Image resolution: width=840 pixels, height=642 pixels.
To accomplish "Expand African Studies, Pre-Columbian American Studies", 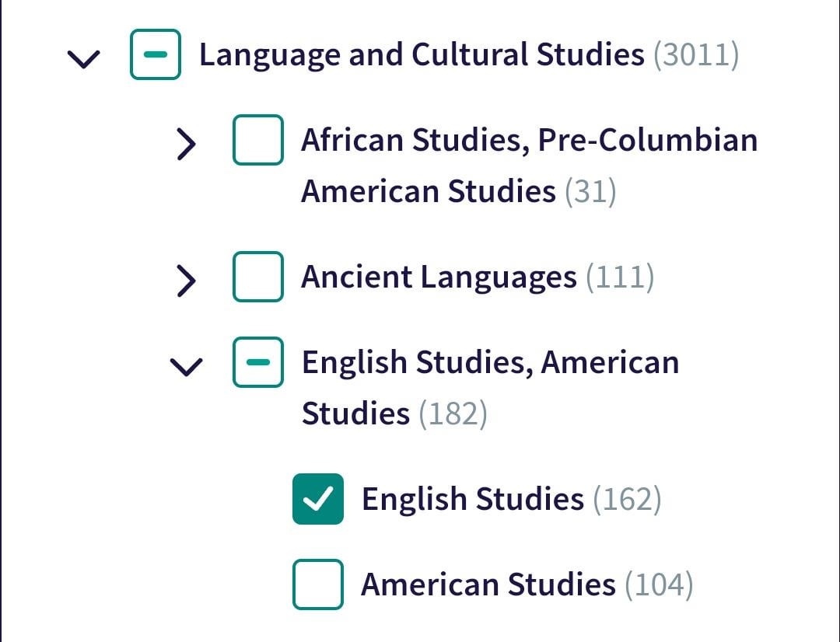I will click(x=187, y=144).
